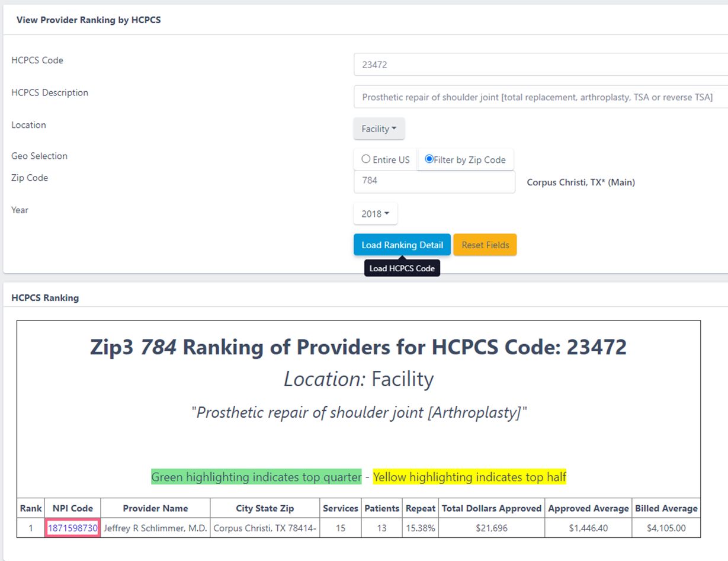
Task: Click the Patients column header
Action: click(381, 508)
